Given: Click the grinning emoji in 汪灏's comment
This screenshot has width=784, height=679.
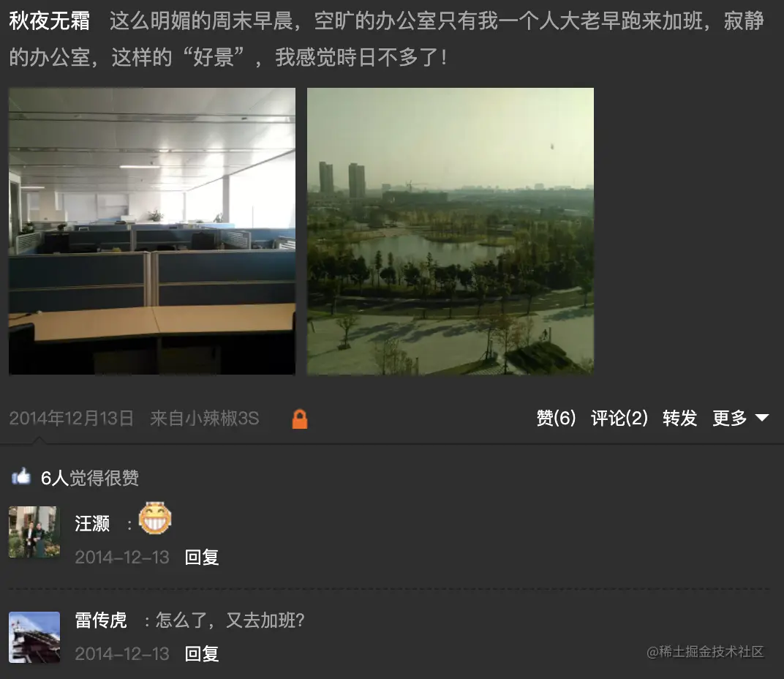Looking at the screenshot, I should click(155, 518).
